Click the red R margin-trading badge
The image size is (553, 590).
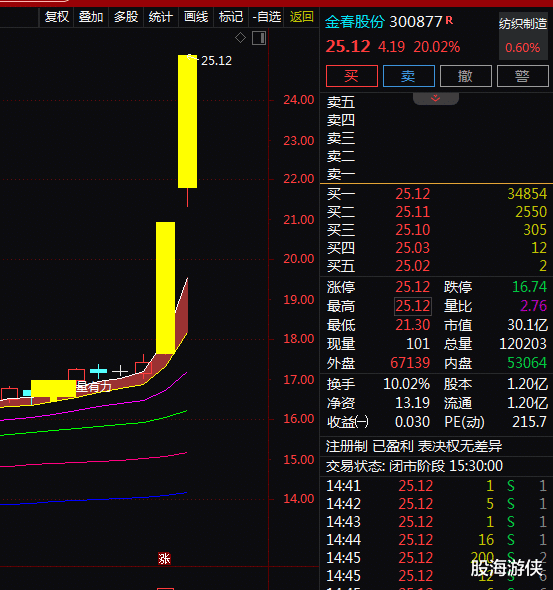449,20
